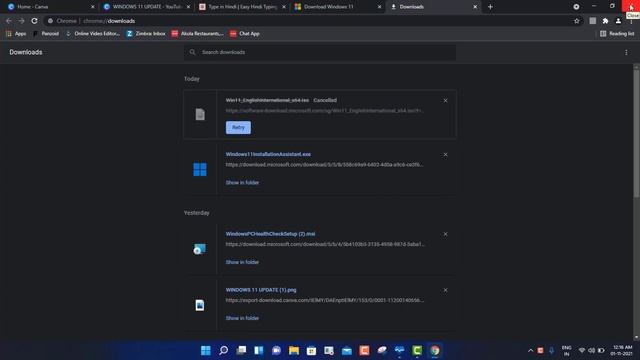Open the Windows Start menu
The width and height of the screenshot is (640, 360).
coord(206,350)
